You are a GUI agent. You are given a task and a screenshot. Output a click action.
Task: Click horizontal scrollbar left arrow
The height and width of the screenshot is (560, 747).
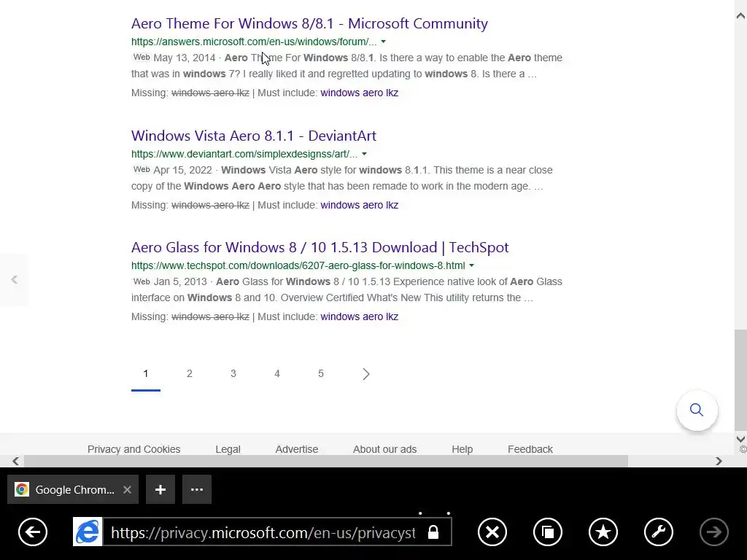16,461
